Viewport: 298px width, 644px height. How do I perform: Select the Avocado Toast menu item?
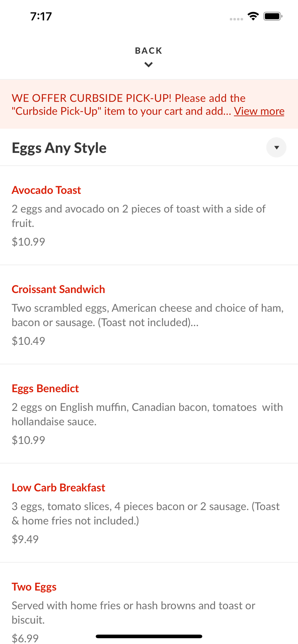point(46,190)
